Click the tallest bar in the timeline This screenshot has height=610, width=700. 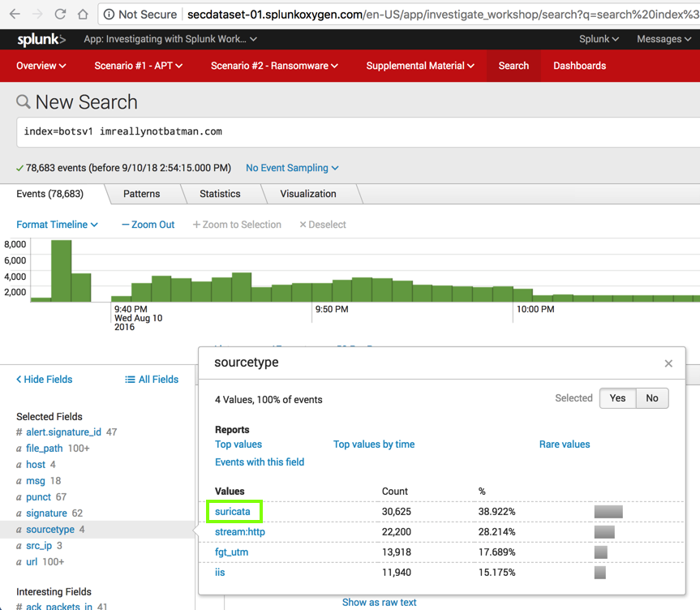[61, 271]
